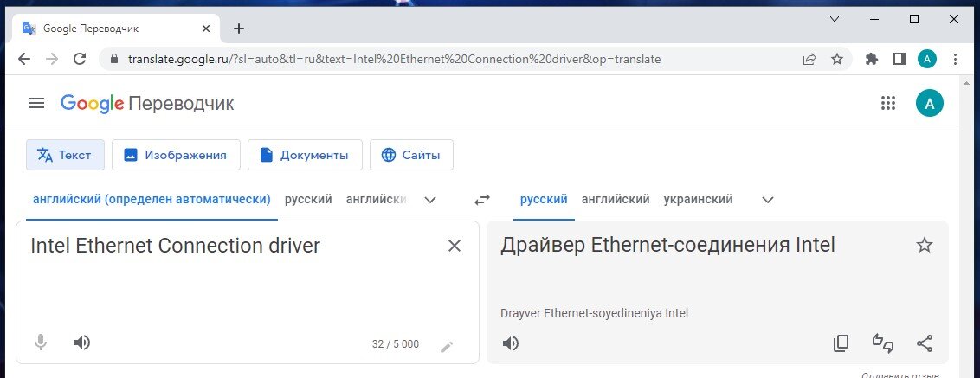Click the browser address bar URL
Screen dimensions: 980x378
(395, 60)
